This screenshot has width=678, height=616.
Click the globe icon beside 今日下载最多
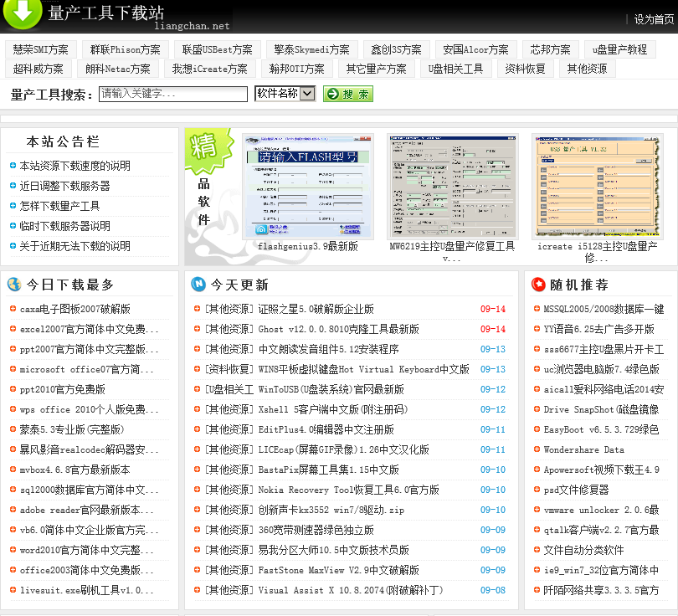pyautogui.click(x=13, y=285)
